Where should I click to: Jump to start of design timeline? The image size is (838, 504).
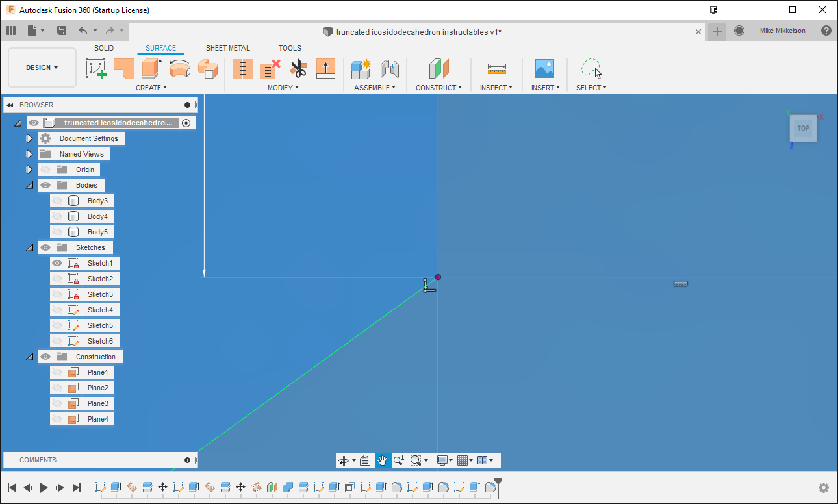pyautogui.click(x=11, y=488)
